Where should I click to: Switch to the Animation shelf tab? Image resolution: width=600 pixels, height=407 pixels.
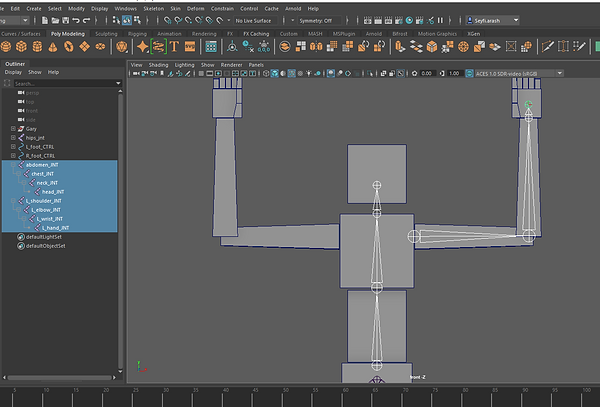169,34
